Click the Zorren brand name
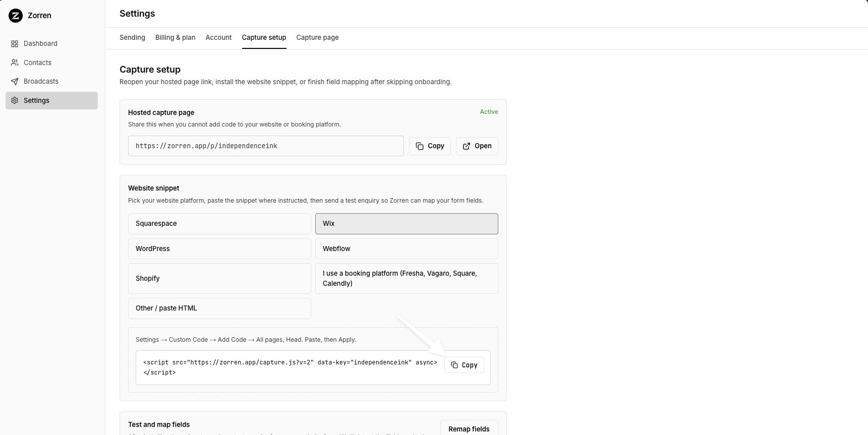The image size is (868, 435). (x=39, y=16)
